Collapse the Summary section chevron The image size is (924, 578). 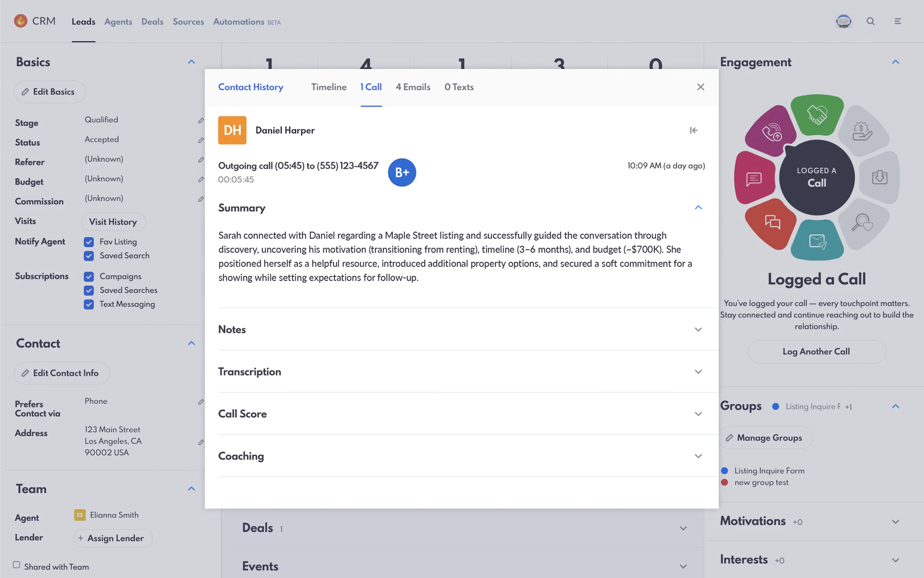pos(698,208)
